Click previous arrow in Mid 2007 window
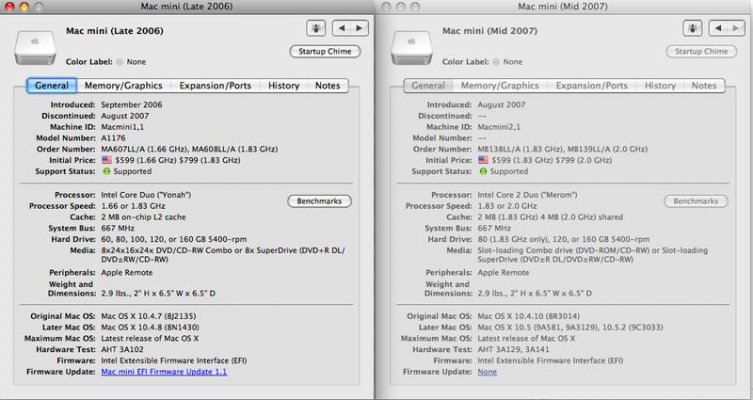This screenshot has width=753, height=400. click(718, 28)
